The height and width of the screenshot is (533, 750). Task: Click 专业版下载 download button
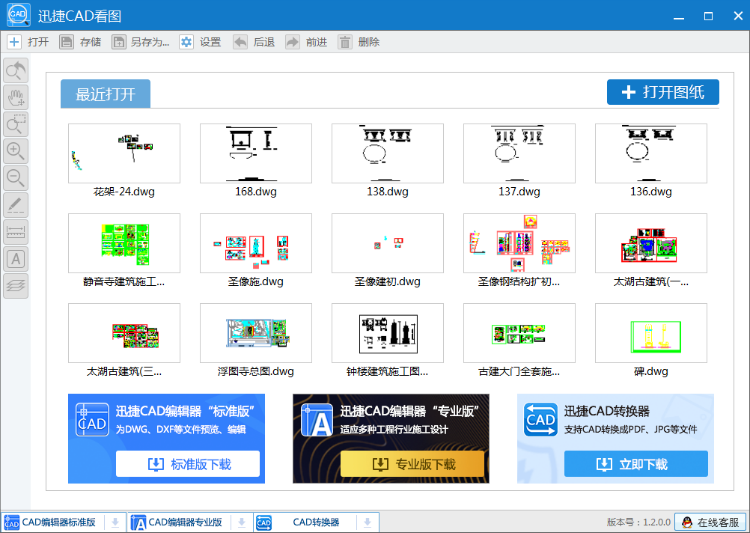412,464
